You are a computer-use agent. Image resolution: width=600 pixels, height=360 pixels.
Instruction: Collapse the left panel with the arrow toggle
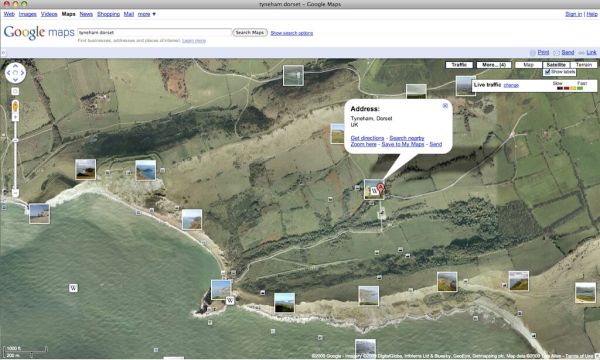[x=3, y=53]
